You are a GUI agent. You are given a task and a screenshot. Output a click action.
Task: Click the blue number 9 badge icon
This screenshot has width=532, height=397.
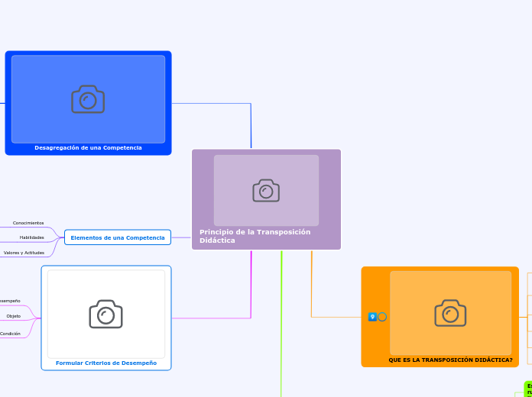pos(372,317)
